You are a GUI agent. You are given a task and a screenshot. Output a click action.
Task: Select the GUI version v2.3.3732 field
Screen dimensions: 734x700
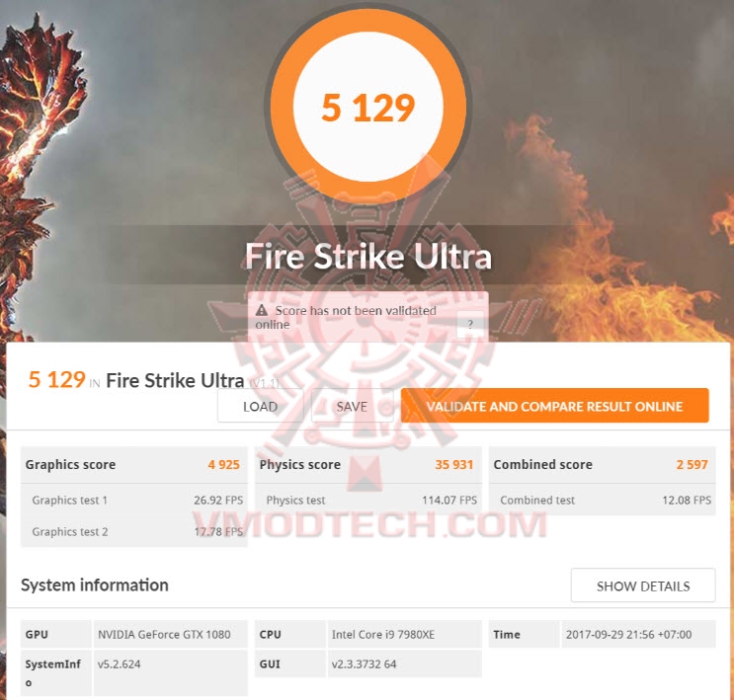click(404, 664)
